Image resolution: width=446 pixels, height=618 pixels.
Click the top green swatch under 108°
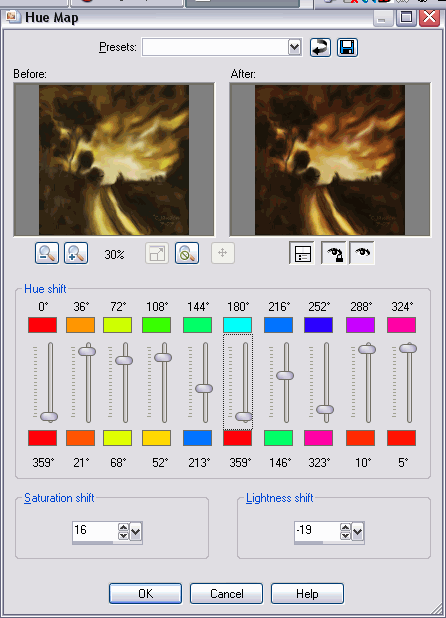click(x=156, y=325)
